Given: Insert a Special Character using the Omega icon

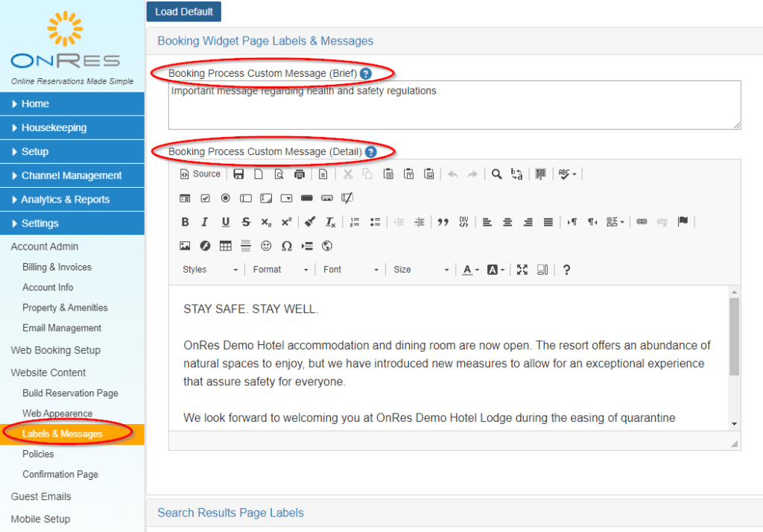Looking at the screenshot, I should 286,246.
